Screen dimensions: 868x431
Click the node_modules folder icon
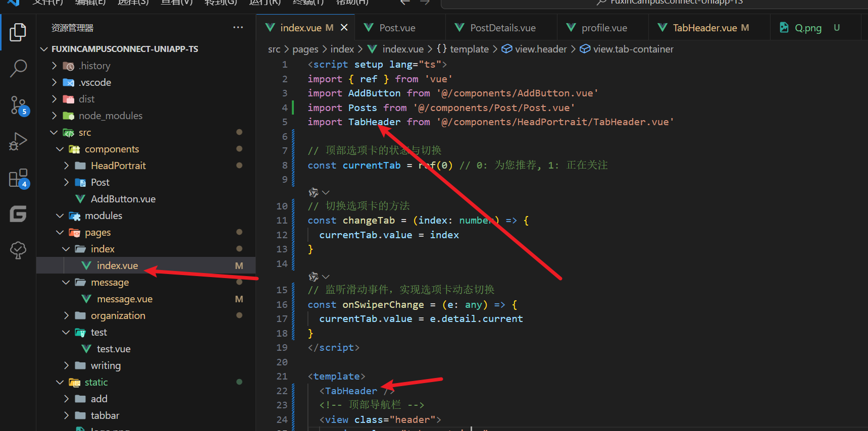(x=68, y=116)
